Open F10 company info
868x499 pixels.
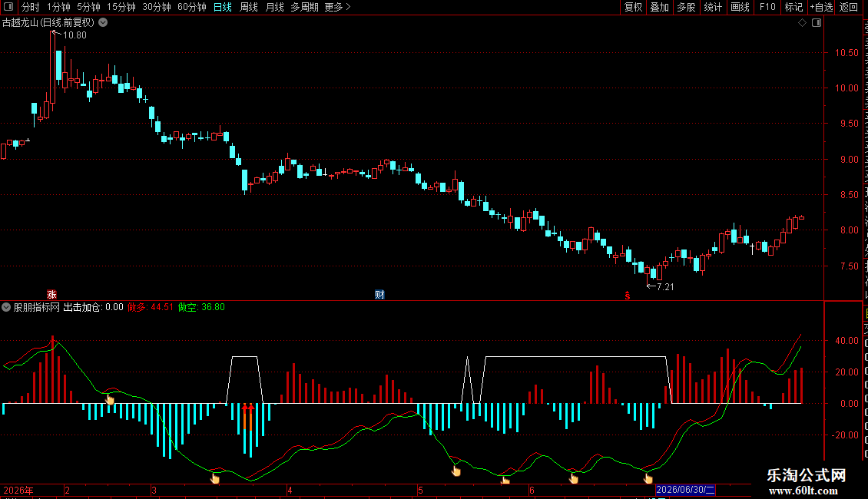(767, 7)
